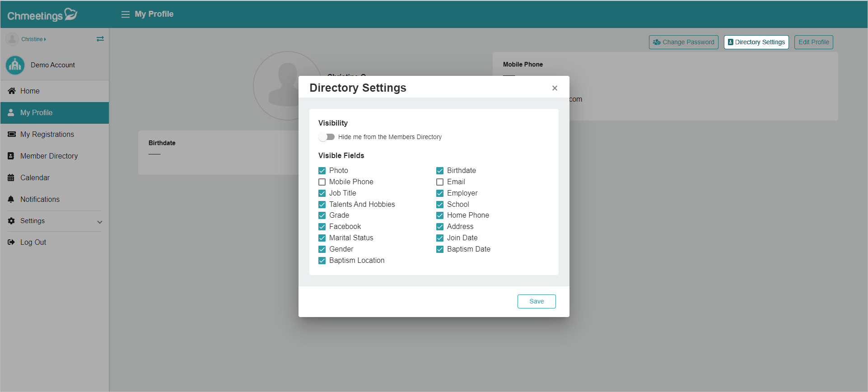
Task: Open Notifications menu item
Action: (55, 199)
